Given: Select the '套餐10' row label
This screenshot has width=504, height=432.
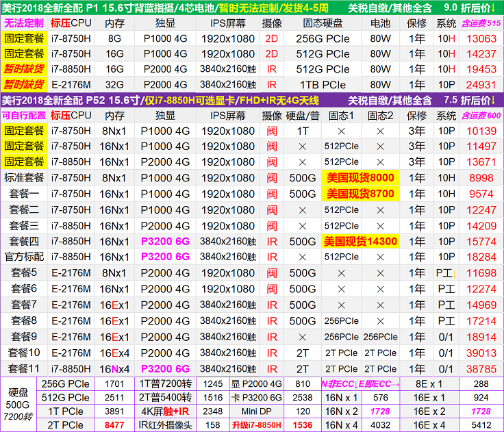Looking at the screenshot, I should point(24,353).
